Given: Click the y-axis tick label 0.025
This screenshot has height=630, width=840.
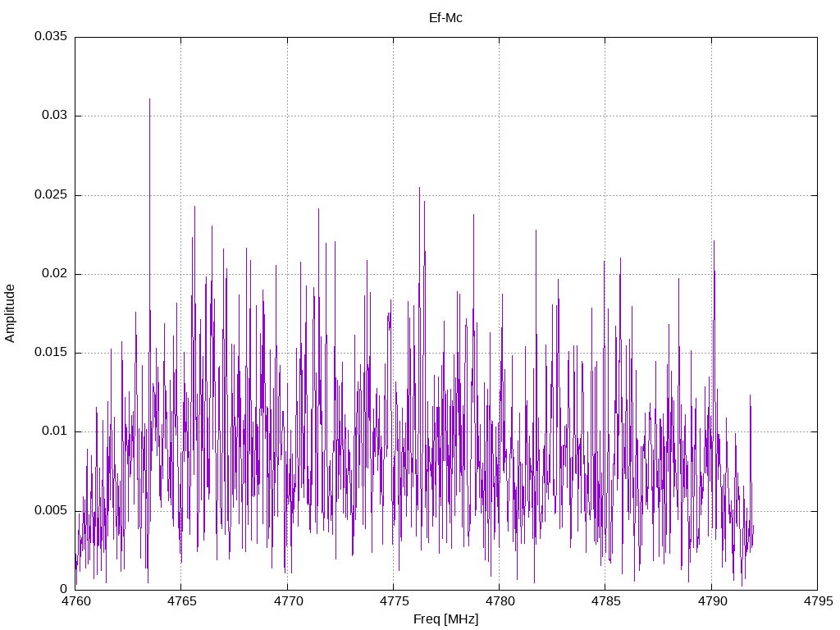Looking at the screenshot, I should click(x=51, y=194).
